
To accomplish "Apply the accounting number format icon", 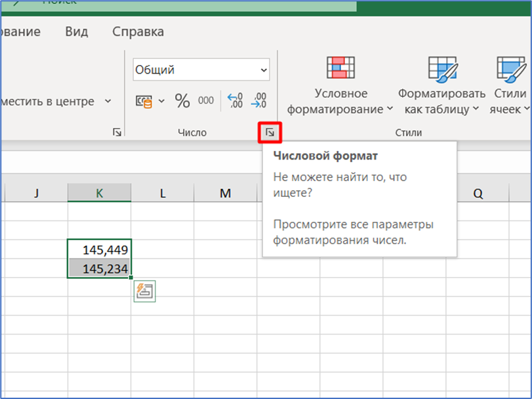I will (x=146, y=100).
